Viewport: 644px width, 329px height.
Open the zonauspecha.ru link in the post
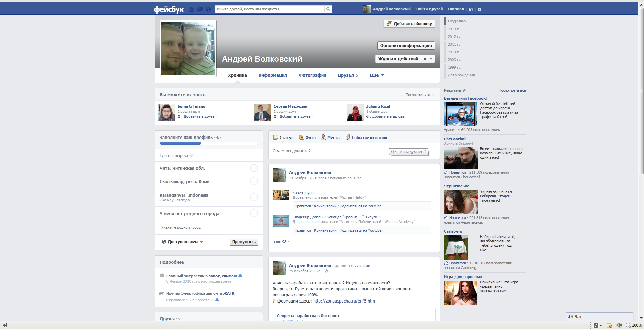344,301
